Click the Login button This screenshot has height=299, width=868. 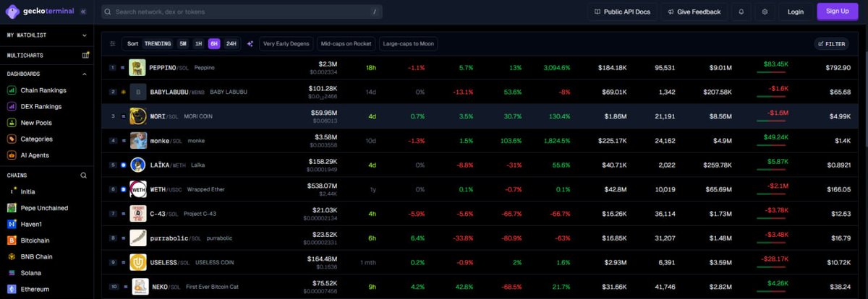coord(796,12)
